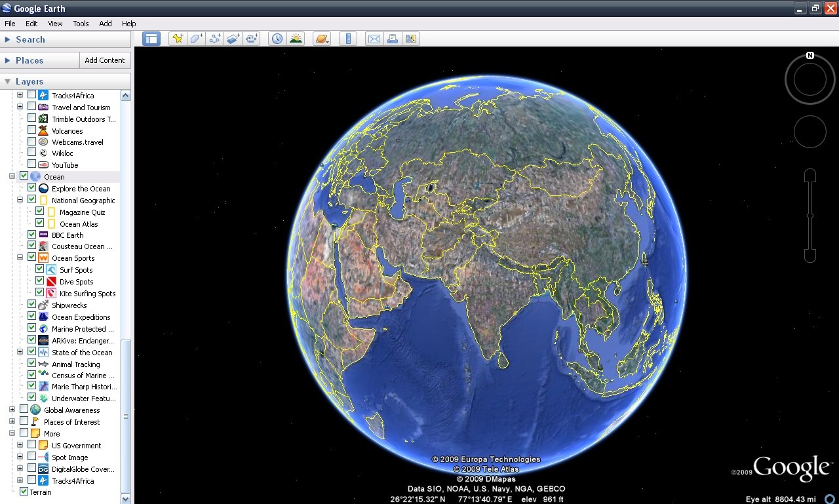Print the current view
Screen dimensions: 839x504
(392, 39)
